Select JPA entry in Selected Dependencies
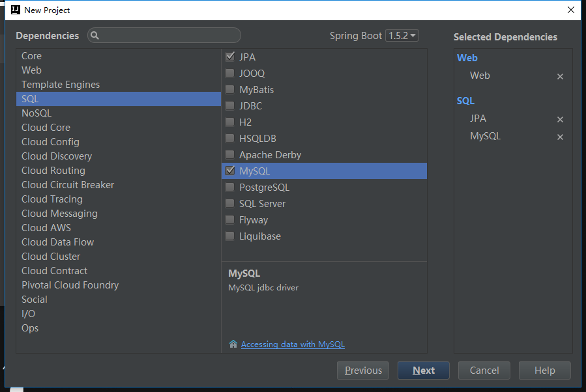The width and height of the screenshot is (586, 392). [x=478, y=119]
